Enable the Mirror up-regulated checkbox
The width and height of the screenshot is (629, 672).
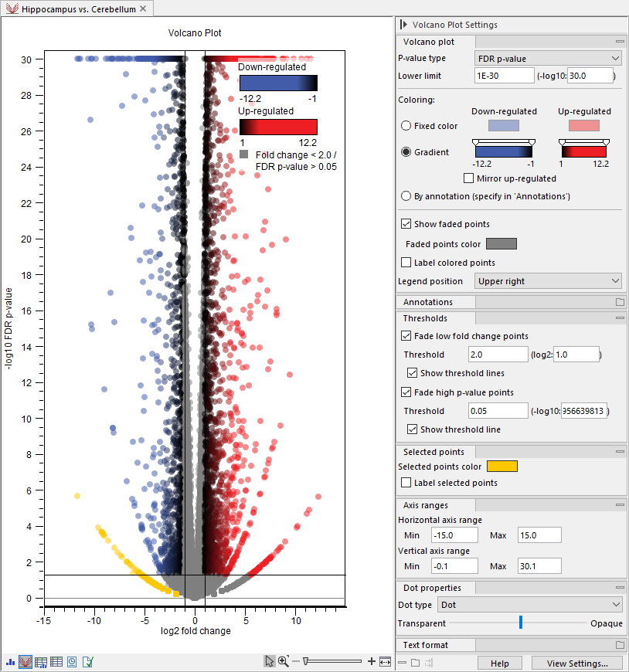(468, 178)
